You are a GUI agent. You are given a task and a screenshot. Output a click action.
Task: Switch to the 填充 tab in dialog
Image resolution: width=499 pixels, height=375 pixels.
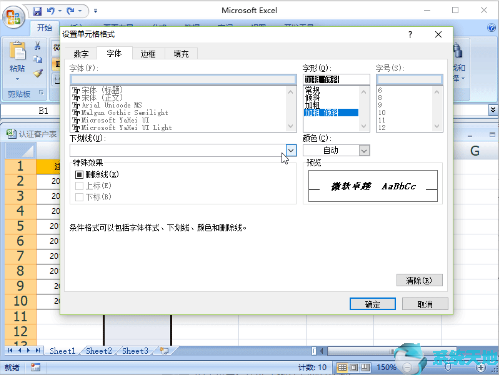181,54
